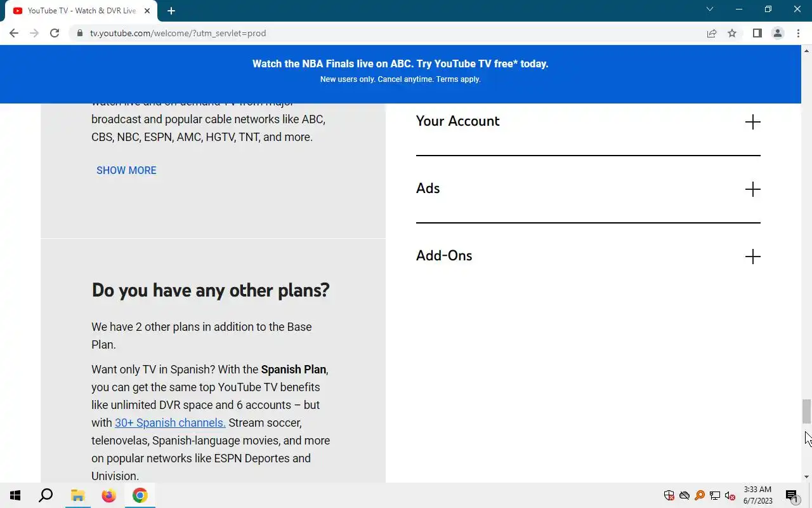Launch Firefox from the taskbar
812x508 pixels.
pyautogui.click(x=108, y=495)
